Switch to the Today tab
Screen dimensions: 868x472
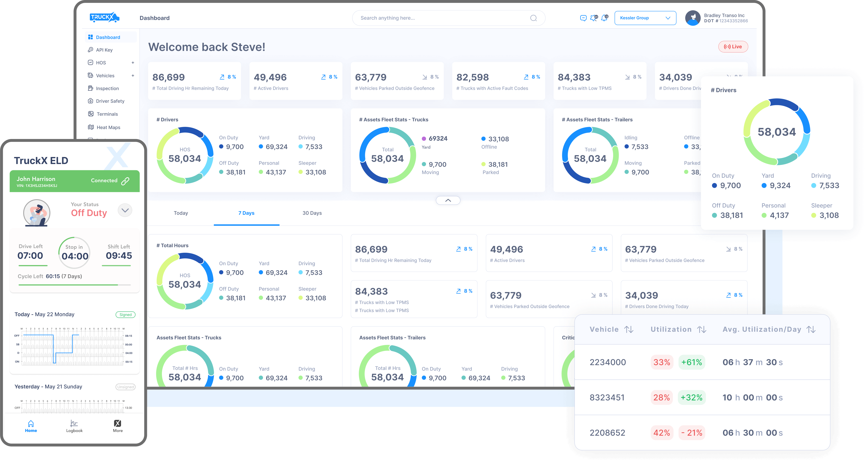[x=181, y=213]
